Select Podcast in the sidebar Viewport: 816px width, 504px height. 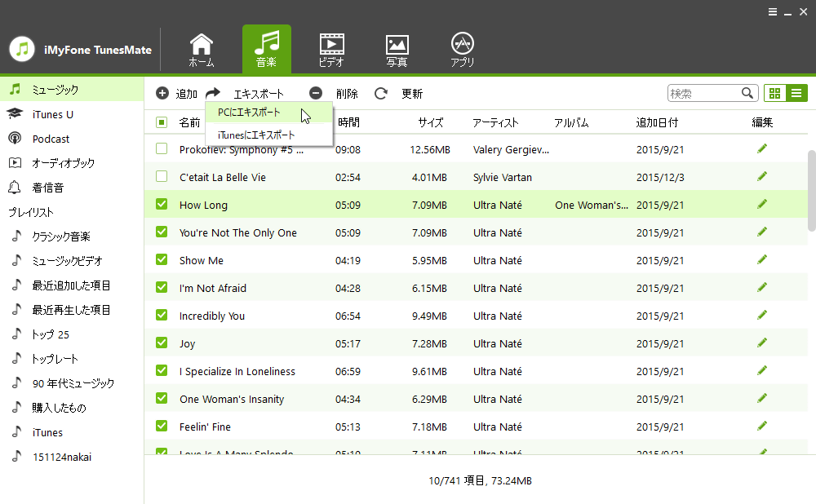[72, 139]
